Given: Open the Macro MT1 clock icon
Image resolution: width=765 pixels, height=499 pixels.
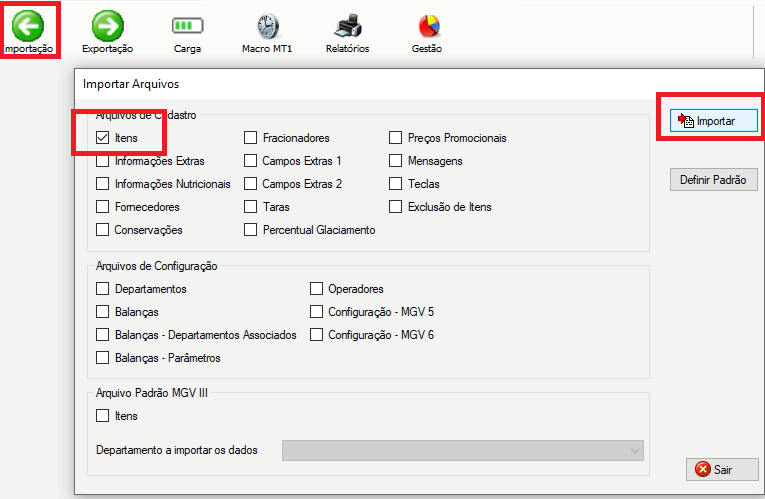Looking at the screenshot, I should coord(267,24).
